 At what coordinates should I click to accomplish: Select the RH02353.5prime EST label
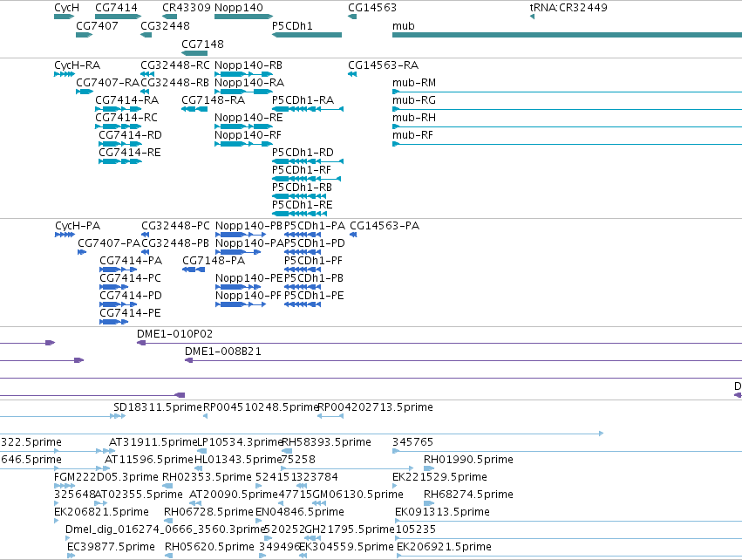(x=207, y=477)
